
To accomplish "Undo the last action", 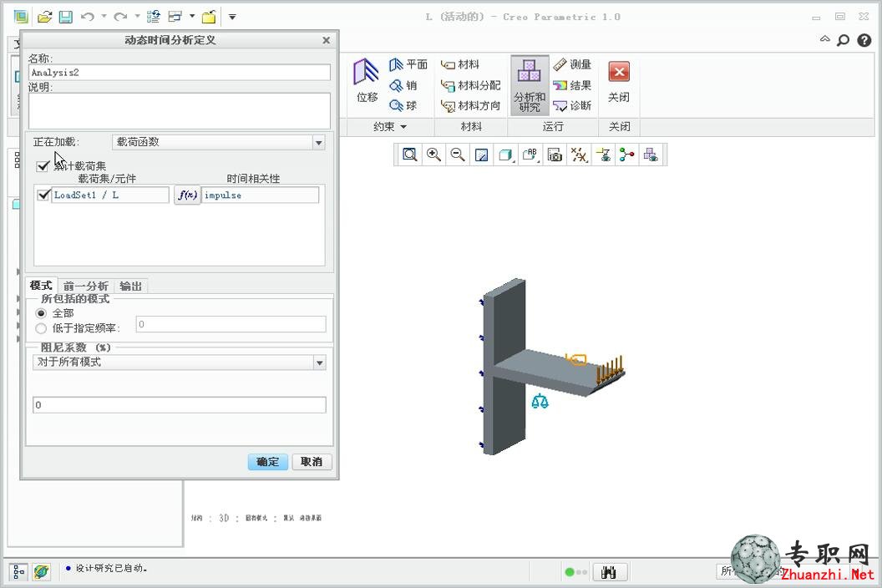I will (x=87, y=17).
